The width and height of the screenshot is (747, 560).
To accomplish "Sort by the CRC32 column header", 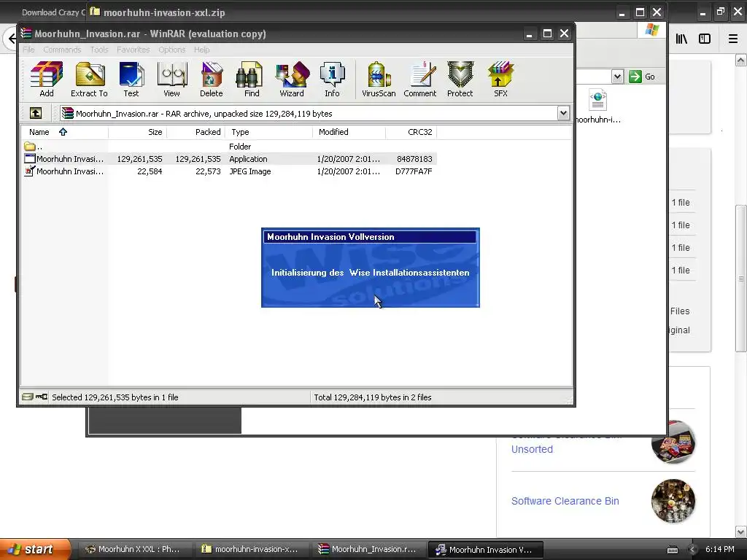I will tap(411, 132).
